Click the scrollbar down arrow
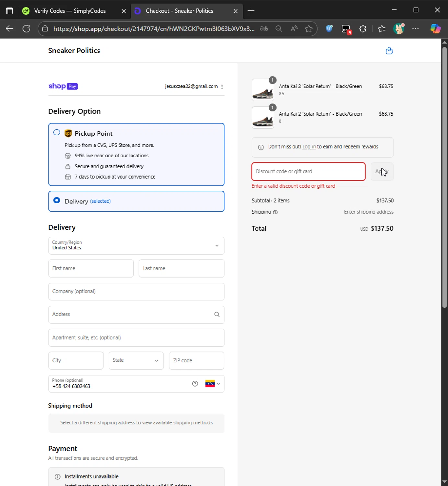 tap(444, 482)
